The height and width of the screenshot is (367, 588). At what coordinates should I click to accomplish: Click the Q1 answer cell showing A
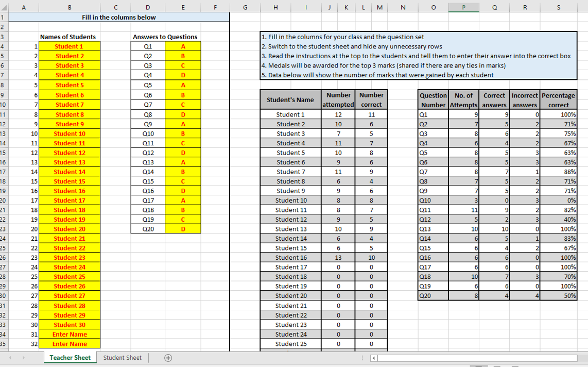click(182, 46)
